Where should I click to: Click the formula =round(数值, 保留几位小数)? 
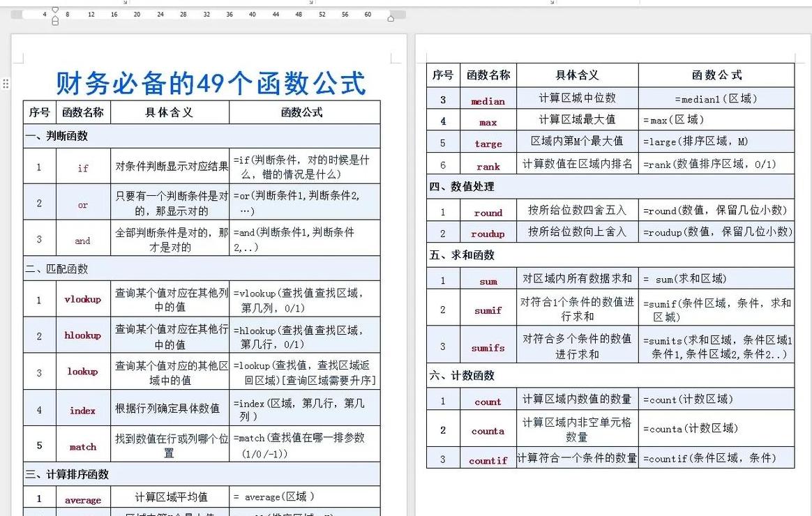[715, 210]
